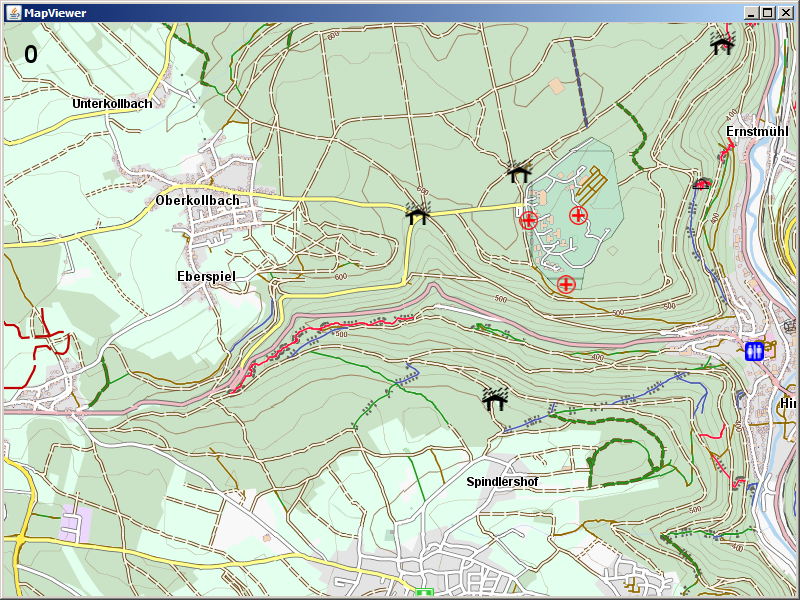Click the leftmost red cross hospital marker
This screenshot has height=600, width=800.
pos(529,220)
